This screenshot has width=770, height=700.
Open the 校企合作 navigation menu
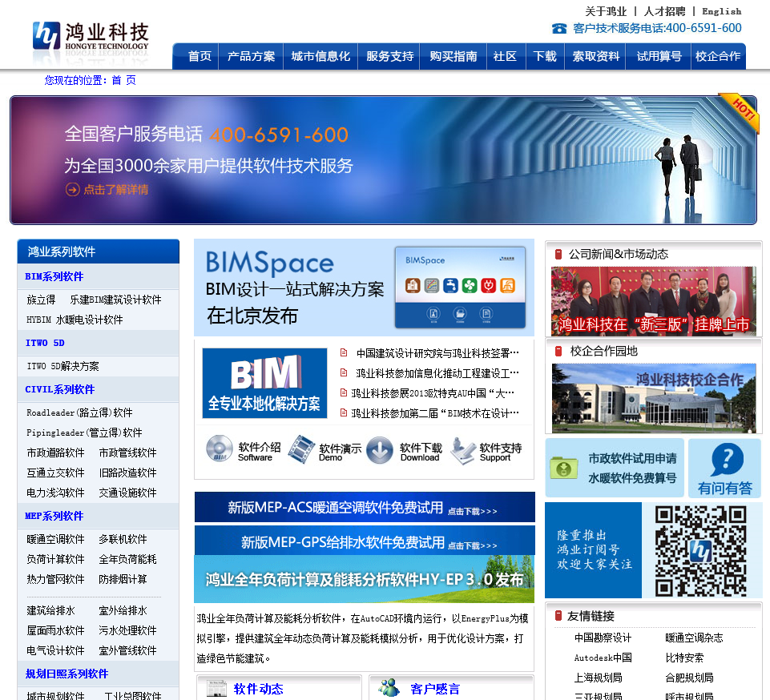tap(718, 56)
